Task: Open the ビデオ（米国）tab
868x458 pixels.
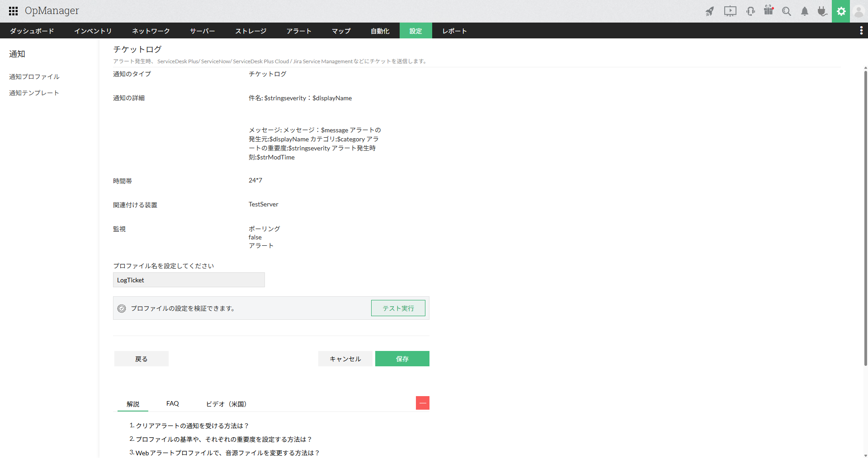Action: point(226,404)
